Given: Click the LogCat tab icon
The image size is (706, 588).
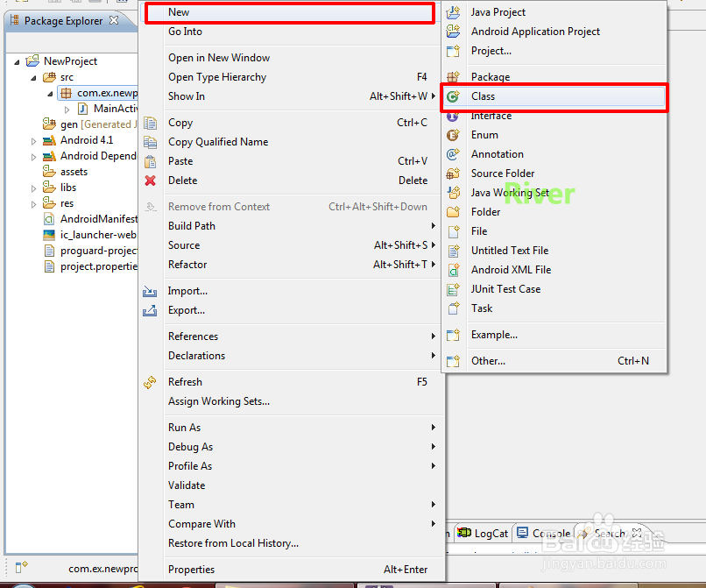Looking at the screenshot, I should click(464, 533).
